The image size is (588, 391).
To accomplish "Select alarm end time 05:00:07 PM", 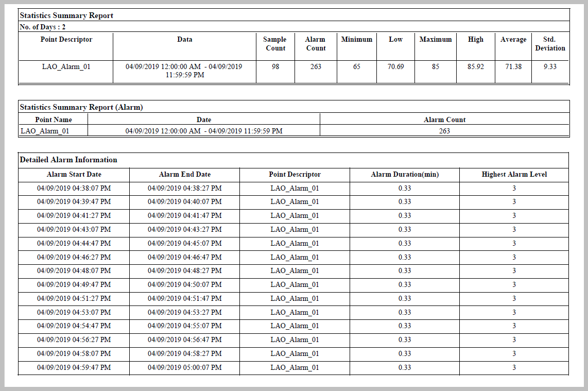I will 185,367.
